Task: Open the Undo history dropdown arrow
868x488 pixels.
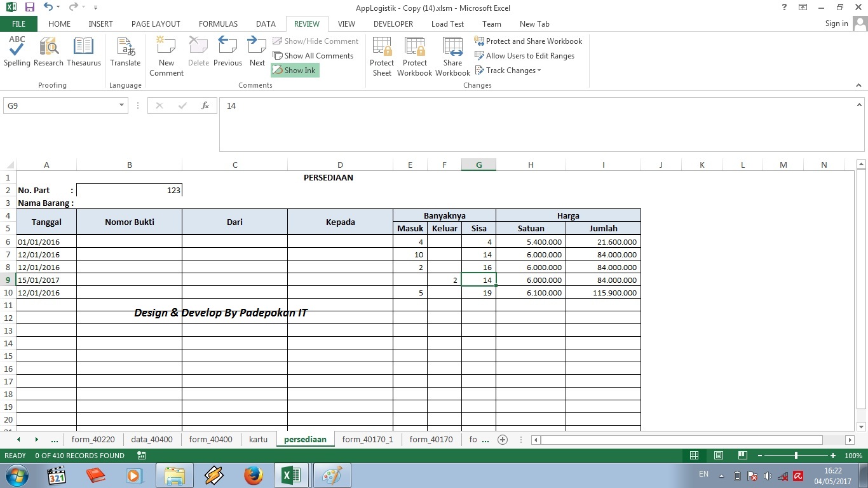Action: pyautogui.click(x=58, y=8)
